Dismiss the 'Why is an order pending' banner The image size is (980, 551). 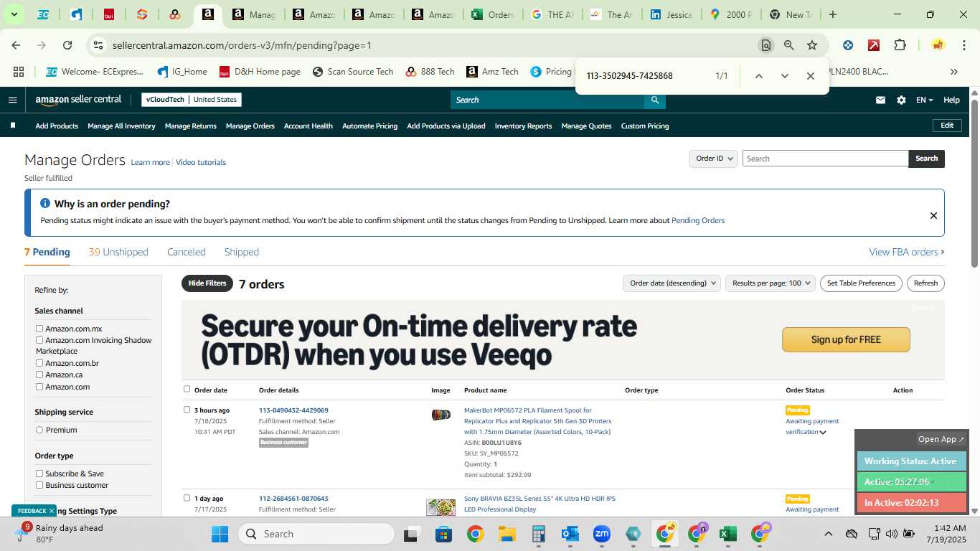coord(933,215)
